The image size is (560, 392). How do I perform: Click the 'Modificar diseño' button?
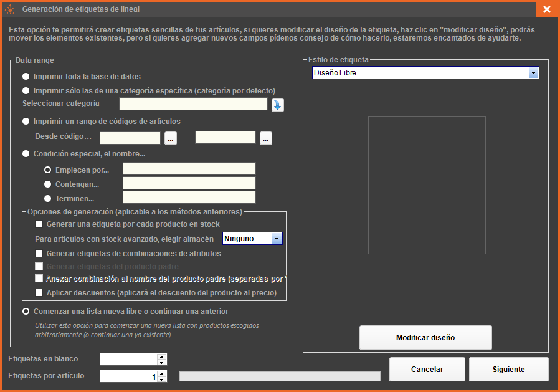click(425, 338)
